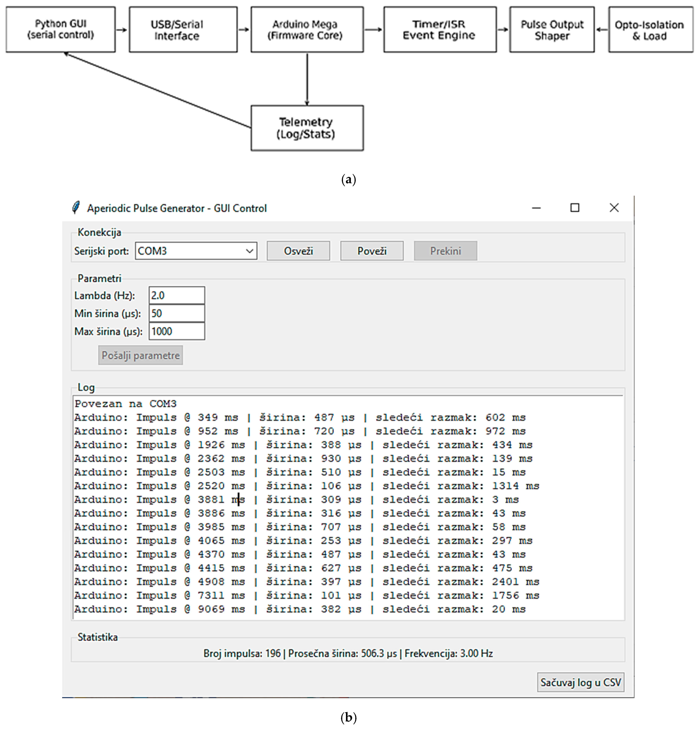Click the Telemetry (Log/Stats) diagram block

(x=307, y=128)
